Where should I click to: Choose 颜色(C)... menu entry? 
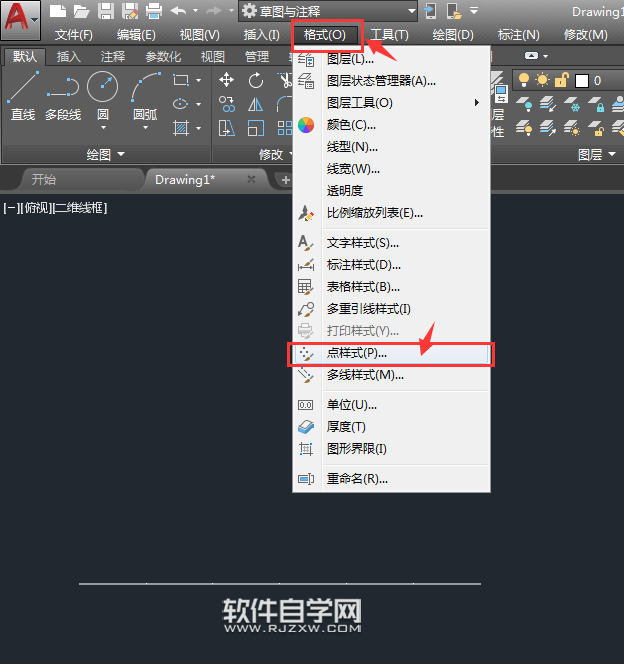click(391, 125)
